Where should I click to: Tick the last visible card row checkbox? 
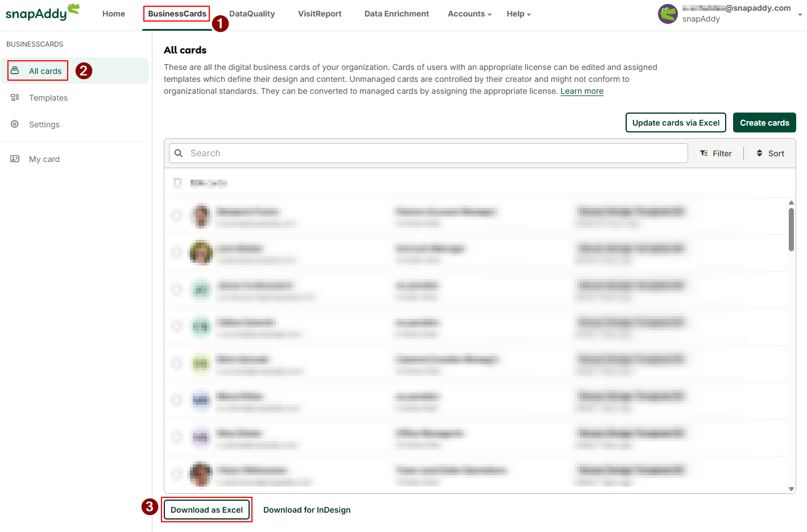coord(176,473)
